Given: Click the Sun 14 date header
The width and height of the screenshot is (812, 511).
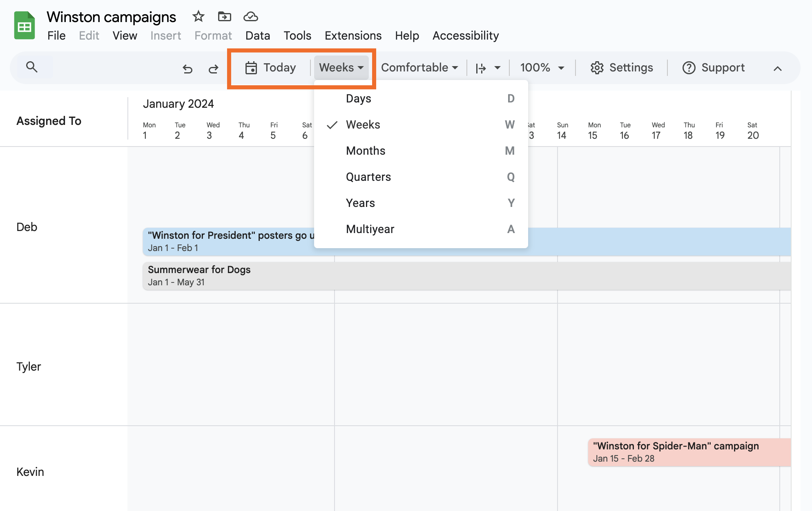Looking at the screenshot, I should (x=562, y=131).
